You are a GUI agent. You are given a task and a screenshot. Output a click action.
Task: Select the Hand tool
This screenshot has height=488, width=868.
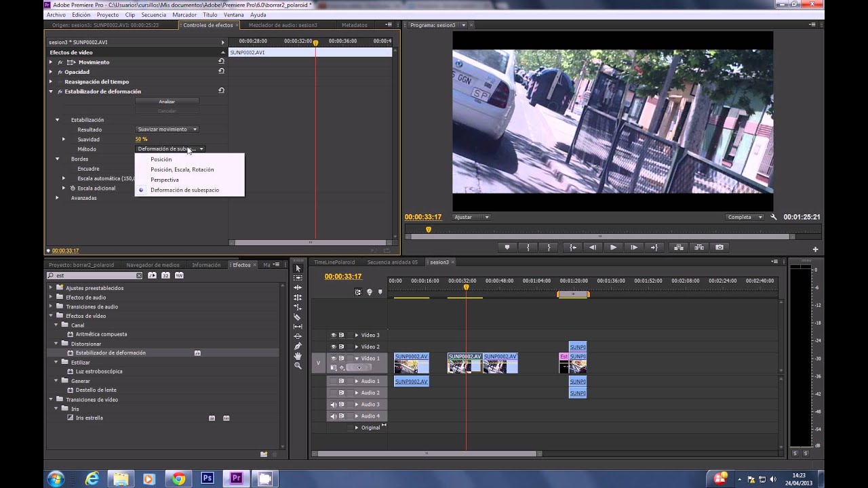[x=298, y=356]
